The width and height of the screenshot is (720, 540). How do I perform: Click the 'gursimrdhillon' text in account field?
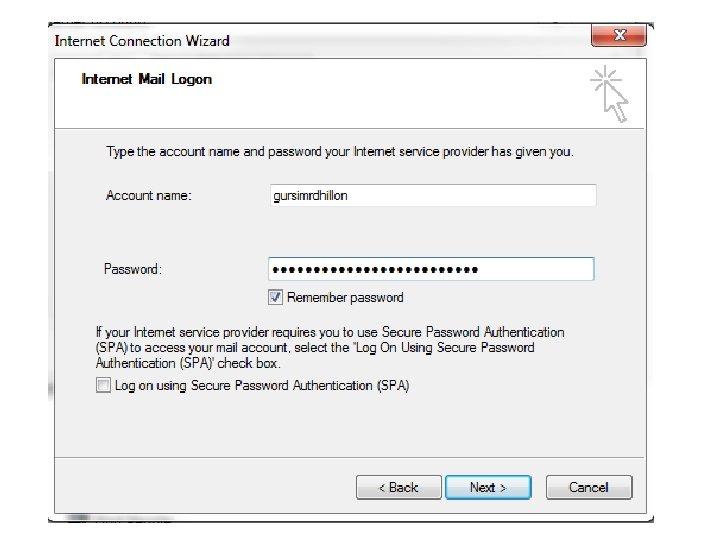pos(311,196)
